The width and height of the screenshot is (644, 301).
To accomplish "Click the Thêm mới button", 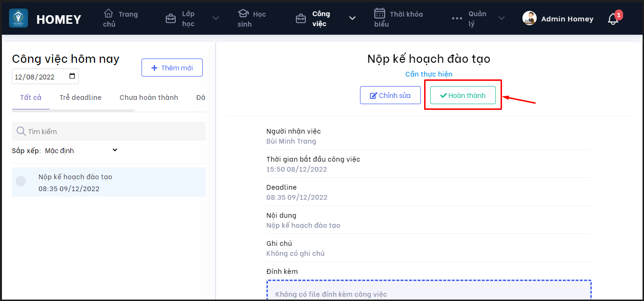I will (x=172, y=68).
